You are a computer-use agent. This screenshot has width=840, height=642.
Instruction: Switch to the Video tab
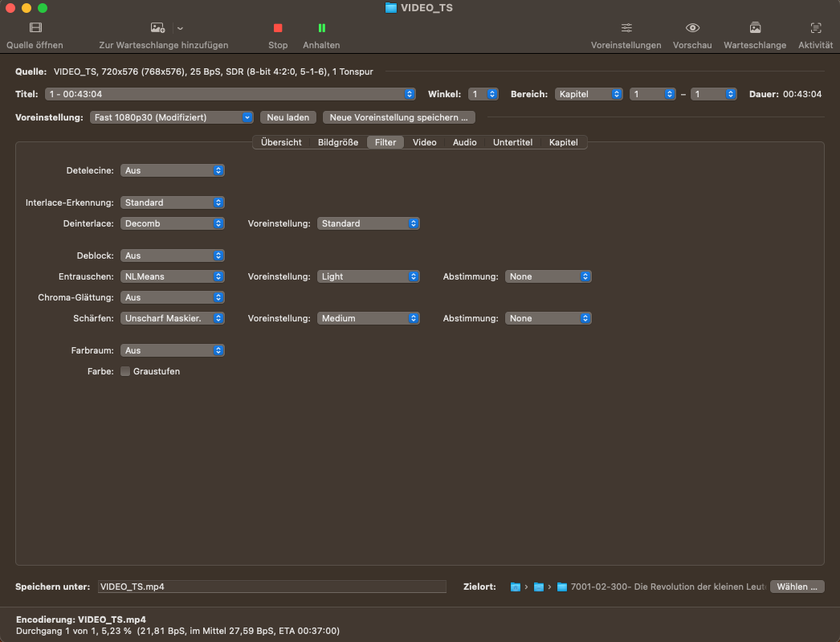424,142
